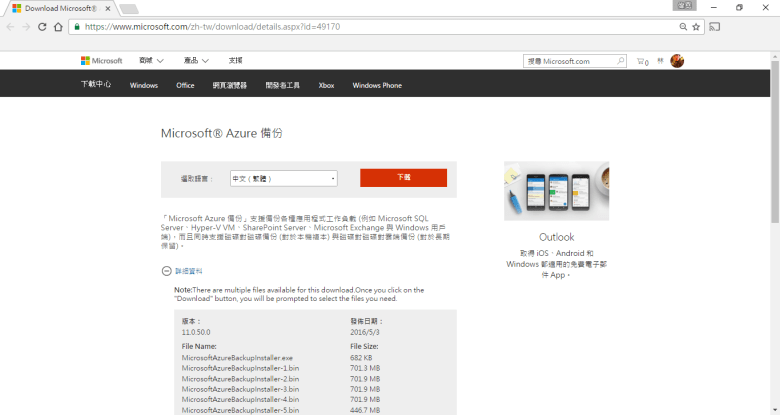This screenshot has width=780, height=415.
Task: Expand the 產品 products menu
Action: click(x=196, y=61)
